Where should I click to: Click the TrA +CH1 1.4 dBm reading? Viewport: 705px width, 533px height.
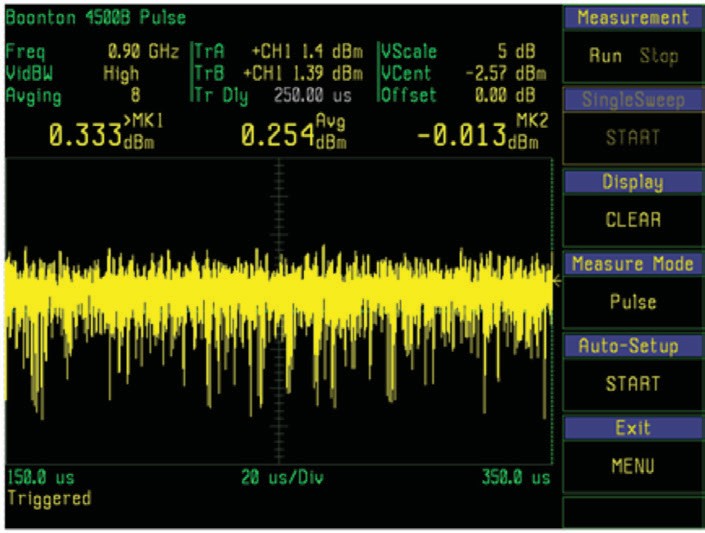click(x=307, y=52)
